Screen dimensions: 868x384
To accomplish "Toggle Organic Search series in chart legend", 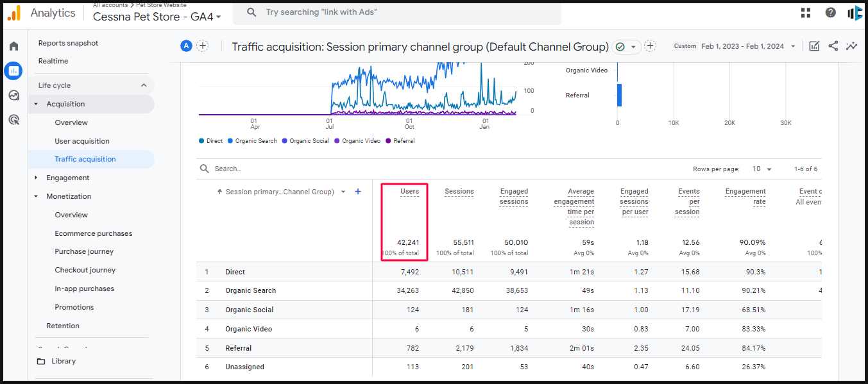I will point(252,141).
